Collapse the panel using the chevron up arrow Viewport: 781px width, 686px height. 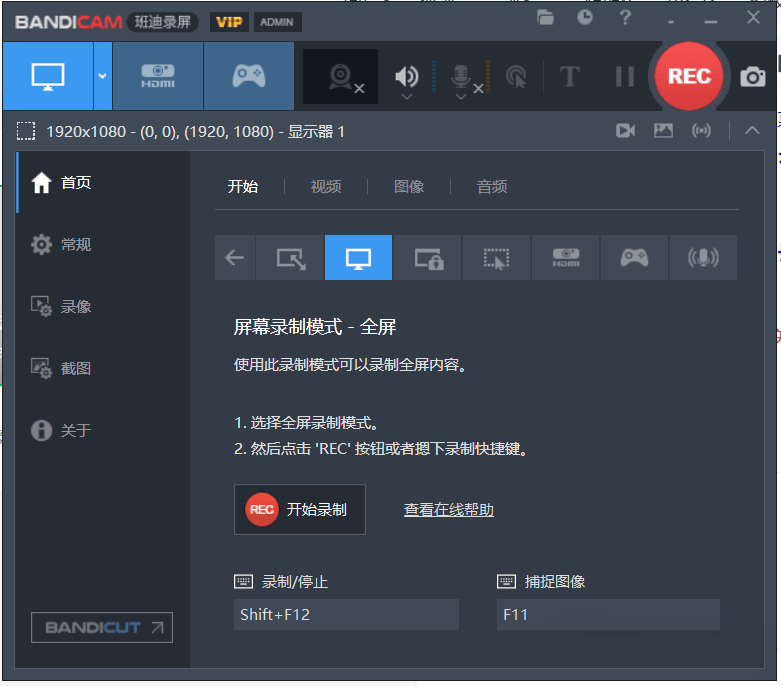751,130
